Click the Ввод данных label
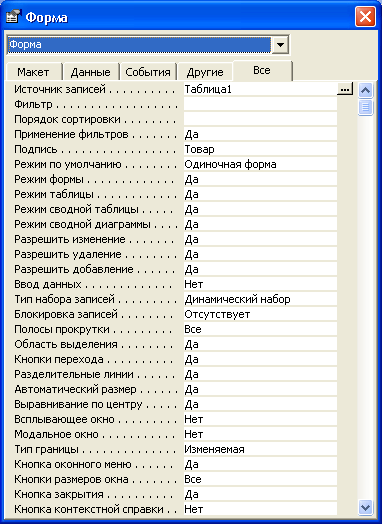This screenshot has width=382, height=524. coord(48,284)
